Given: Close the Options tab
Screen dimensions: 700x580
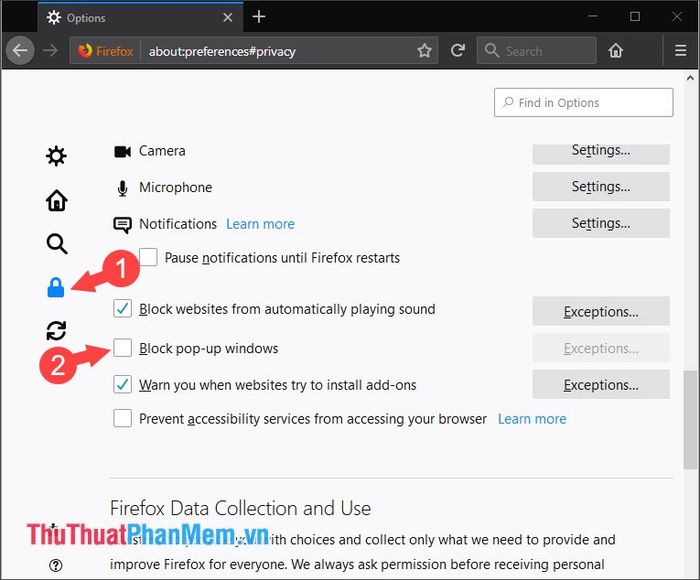Looking at the screenshot, I should [228, 17].
